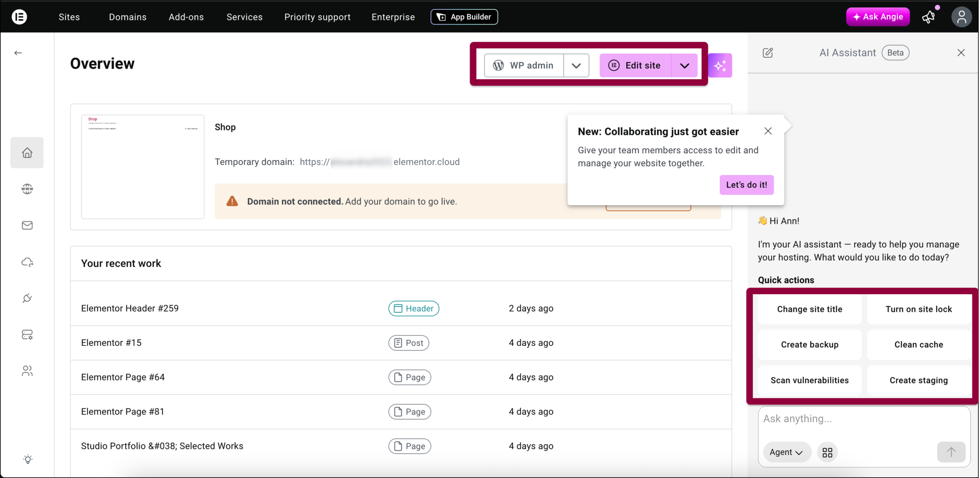Select the Home overview sidebar icon
Screen dimensions: 980x478
point(27,152)
